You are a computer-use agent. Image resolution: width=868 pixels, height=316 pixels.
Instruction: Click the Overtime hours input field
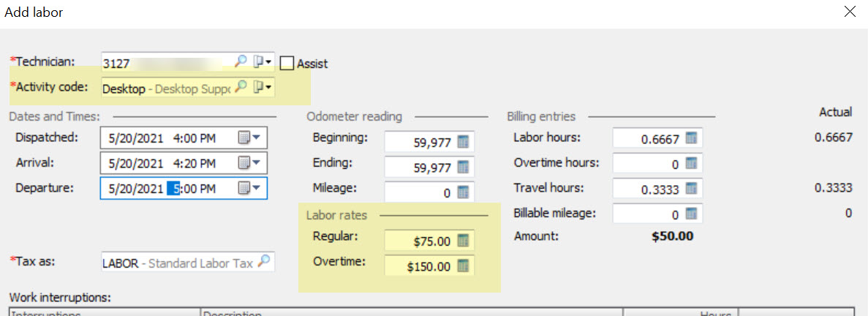coord(657,164)
